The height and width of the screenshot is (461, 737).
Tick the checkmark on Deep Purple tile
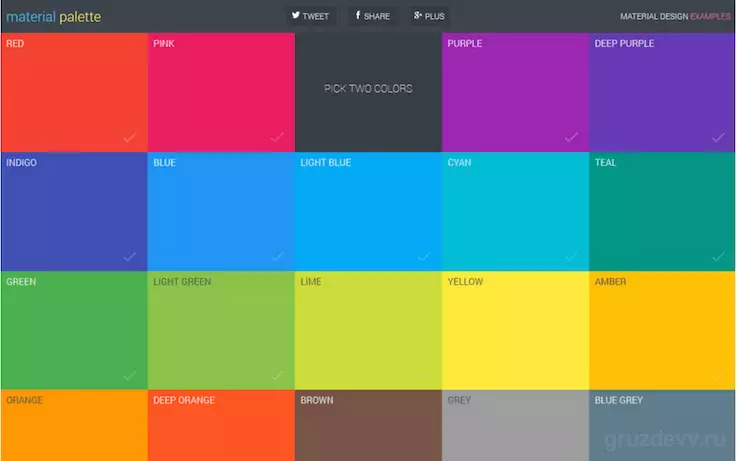719,137
